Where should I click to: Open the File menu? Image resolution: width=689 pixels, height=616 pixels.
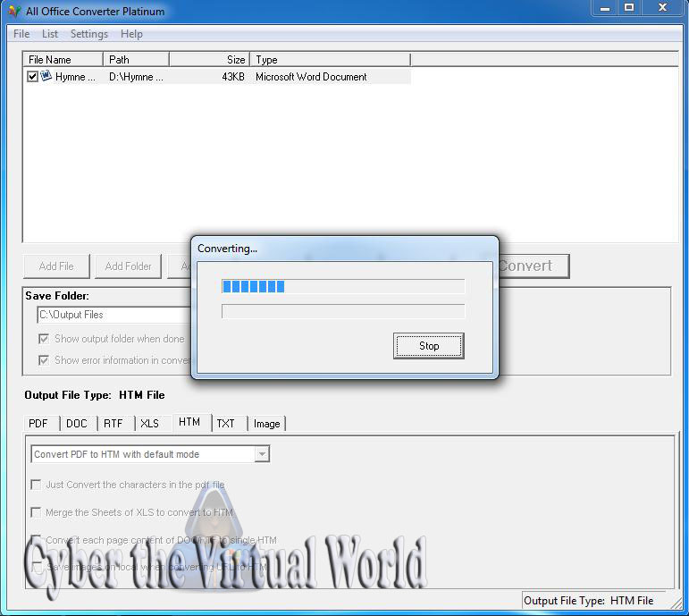(x=21, y=34)
